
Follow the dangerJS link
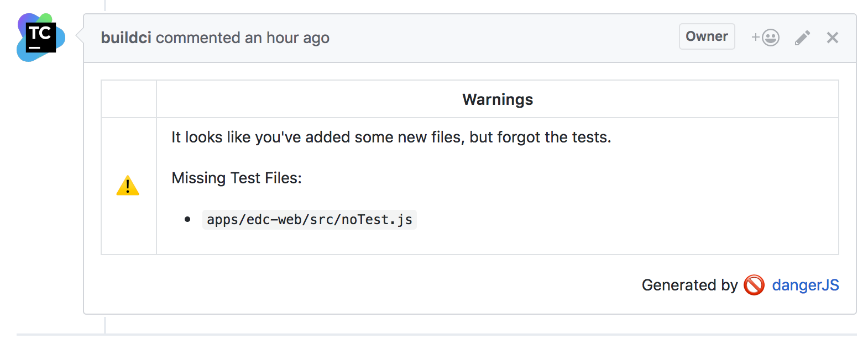click(806, 285)
